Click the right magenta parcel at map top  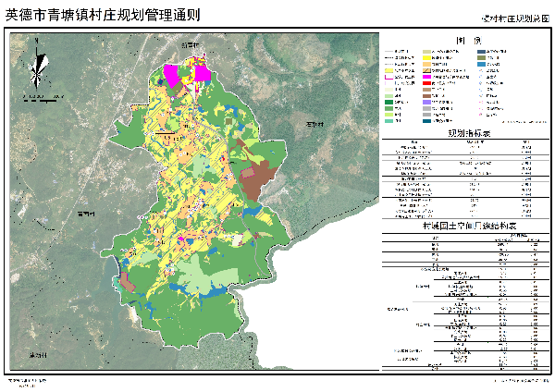[203, 73]
